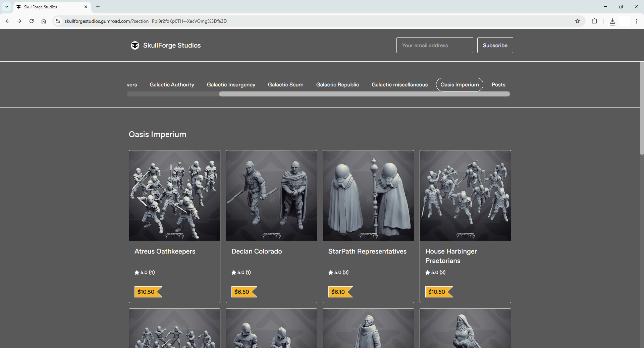644x348 pixels.
Task: Click the browser address bar URL
Action: 146,21
